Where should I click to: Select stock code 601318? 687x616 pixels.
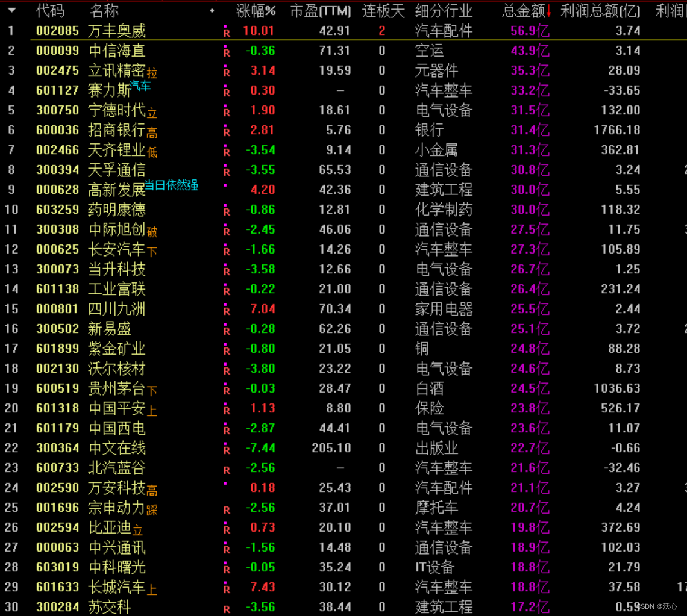tap(57, 408)
